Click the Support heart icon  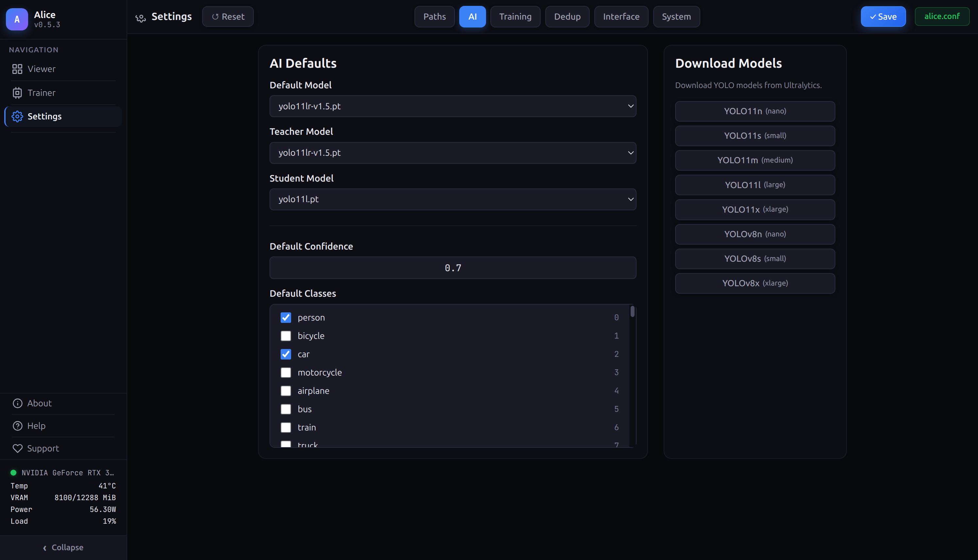coord(18,448)
